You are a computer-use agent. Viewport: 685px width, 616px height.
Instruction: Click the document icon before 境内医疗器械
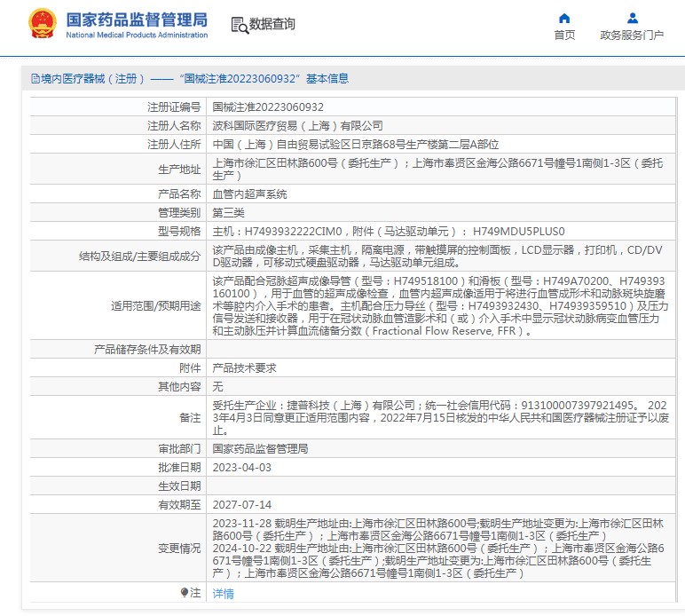point(35,79)
